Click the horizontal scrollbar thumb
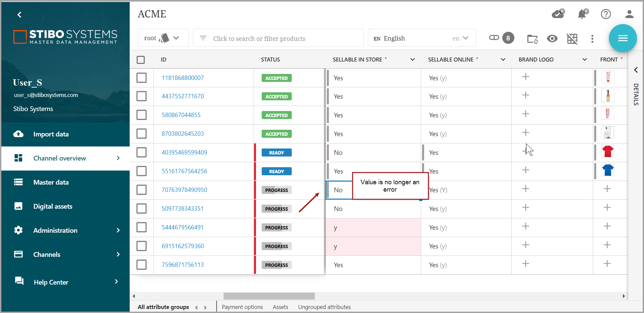This screenshot has height=313, width=644. [269, 296]
